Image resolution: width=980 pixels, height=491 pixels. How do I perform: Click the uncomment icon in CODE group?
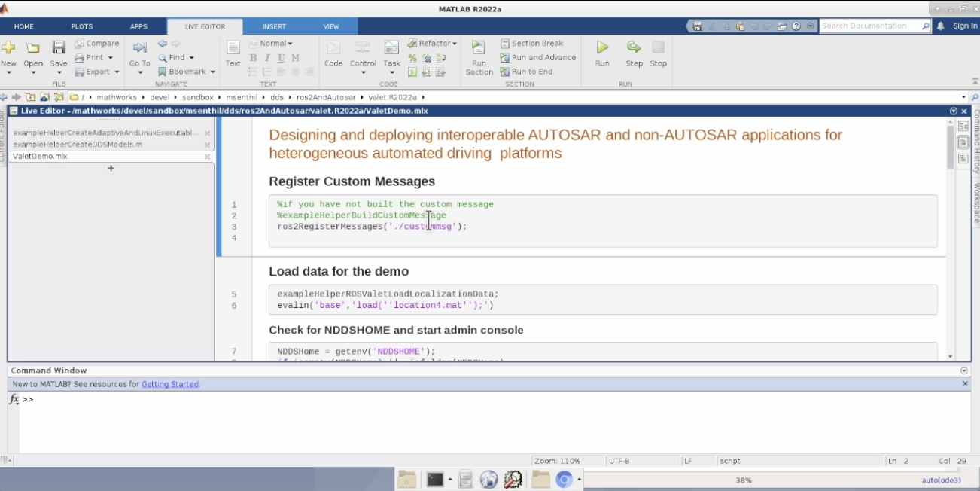[427, 58]
